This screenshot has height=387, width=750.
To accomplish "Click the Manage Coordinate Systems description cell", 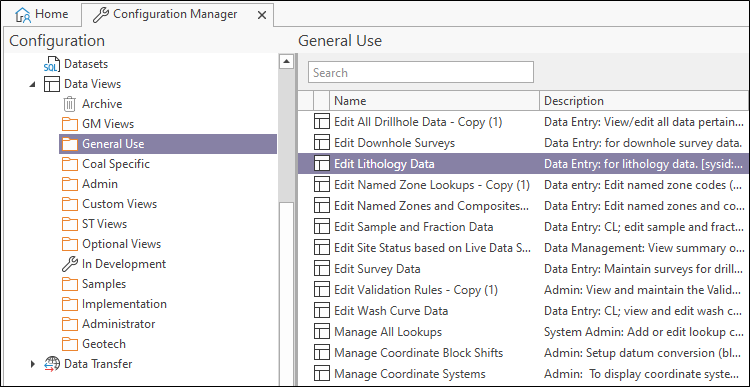I will pos(645,374).
